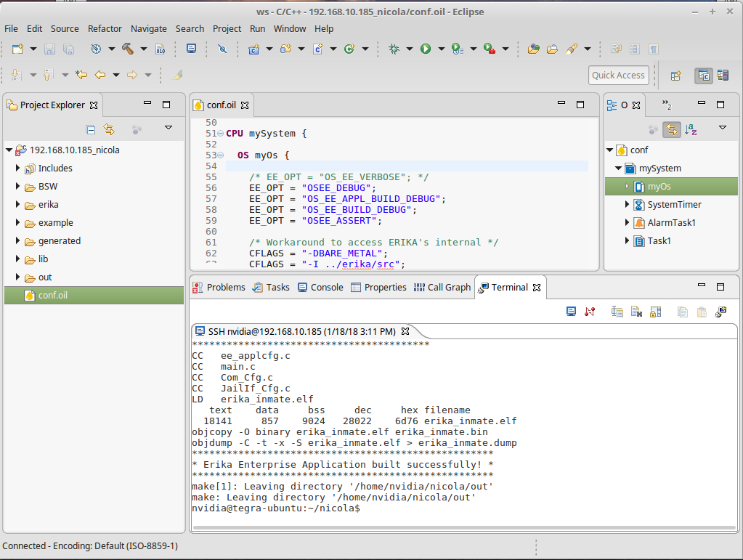Toggle Command Input Field icon in Terminal
Image resolution: width=743 pixels, height=560 pixels.
(x=617, y=312)
